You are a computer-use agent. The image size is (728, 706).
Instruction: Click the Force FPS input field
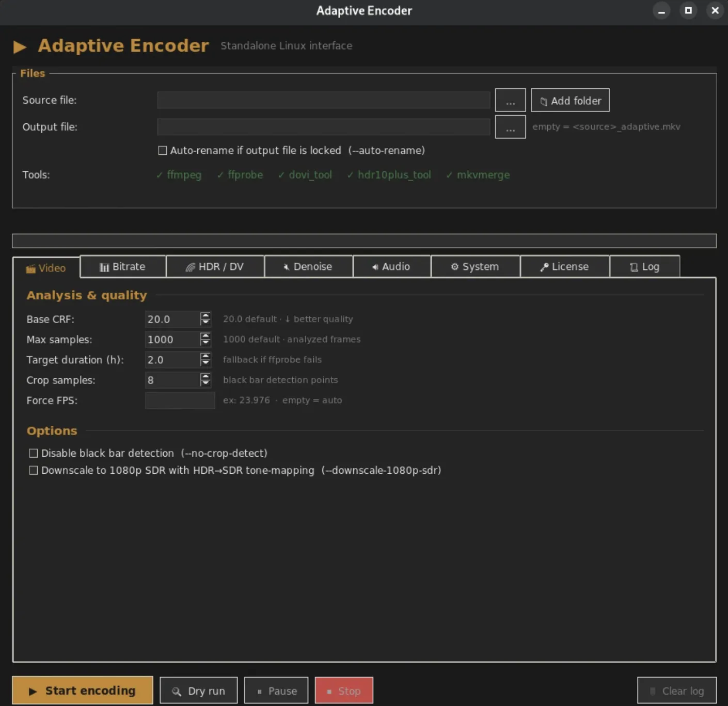tap(180, 400)
